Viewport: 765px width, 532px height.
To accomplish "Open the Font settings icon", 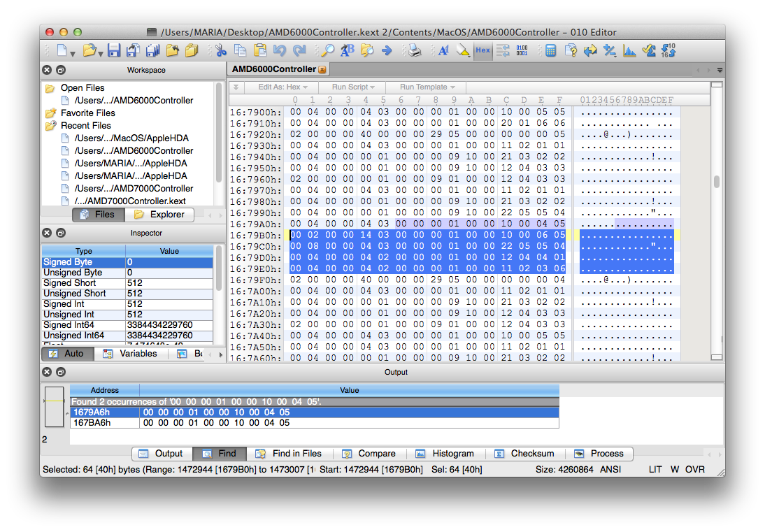I will pos(443,50).
